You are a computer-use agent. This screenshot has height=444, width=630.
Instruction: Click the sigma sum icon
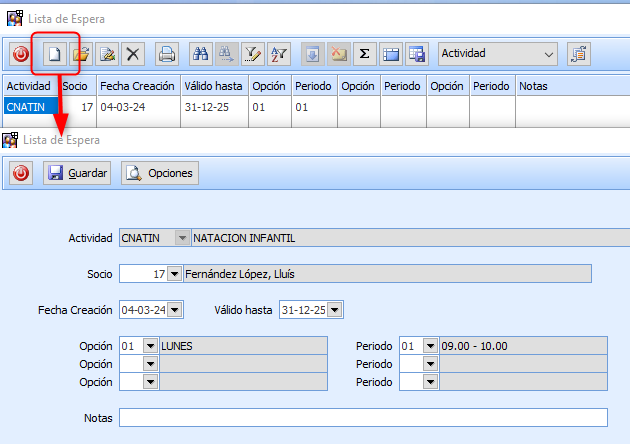(364, 53)
